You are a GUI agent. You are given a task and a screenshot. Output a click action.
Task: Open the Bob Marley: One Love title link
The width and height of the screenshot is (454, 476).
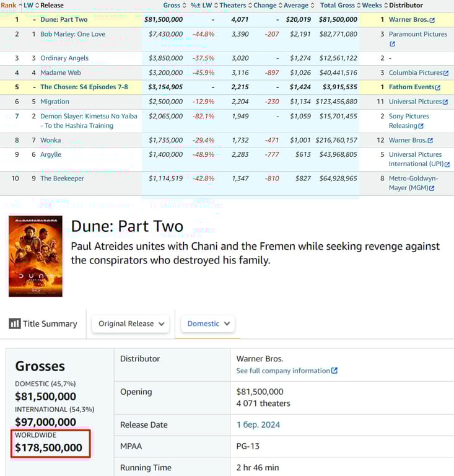pyautogui.click(x=72, y=34)
